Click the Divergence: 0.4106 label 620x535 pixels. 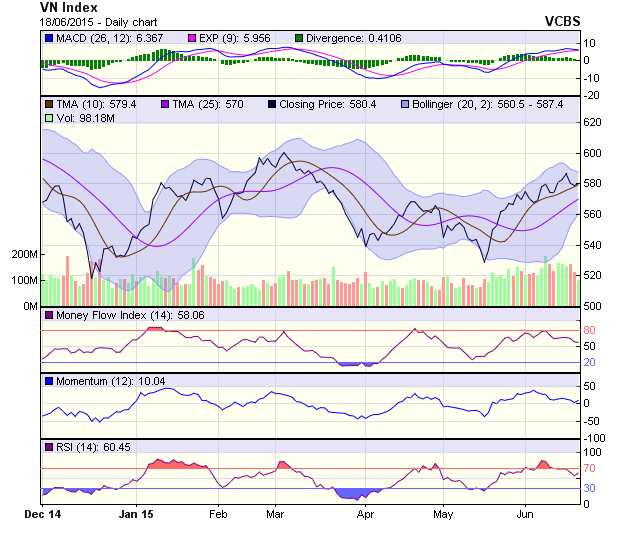pos(353,38)
